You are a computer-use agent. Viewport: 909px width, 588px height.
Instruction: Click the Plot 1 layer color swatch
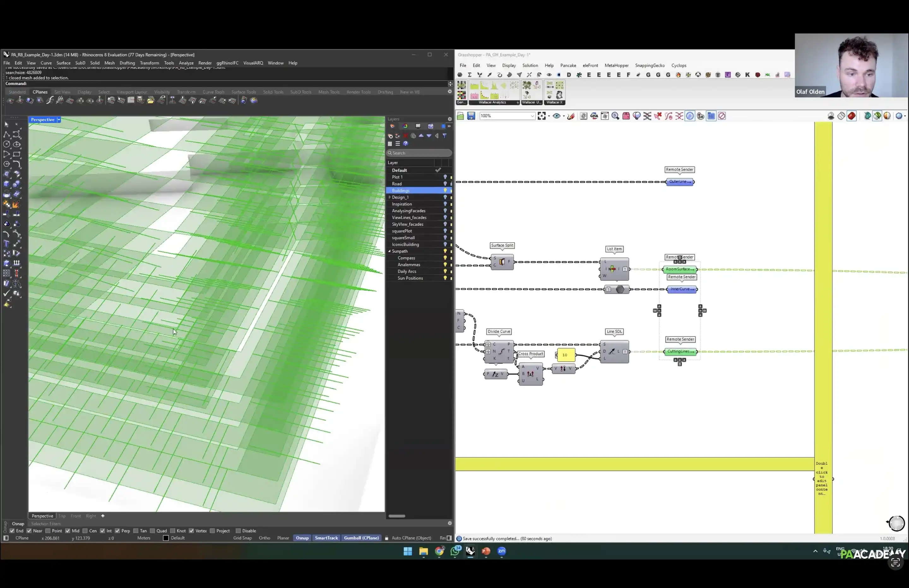(x=451, y=177)
